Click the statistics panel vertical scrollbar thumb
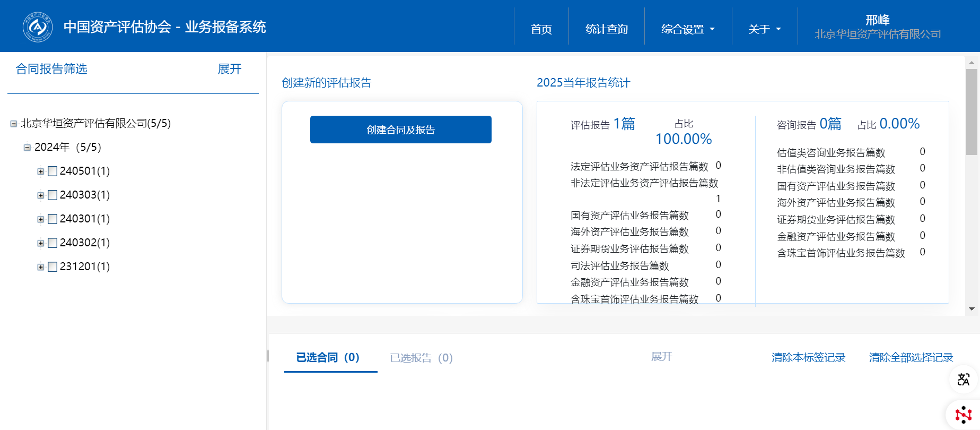 972,111
